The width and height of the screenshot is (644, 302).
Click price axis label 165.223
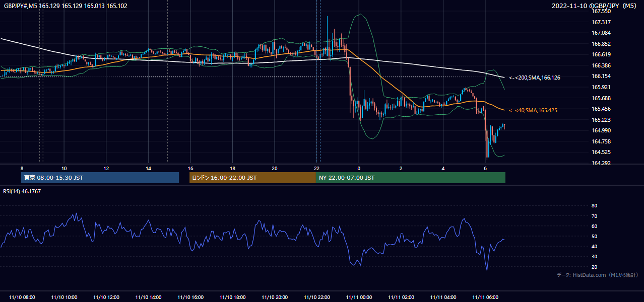[601, 120]
